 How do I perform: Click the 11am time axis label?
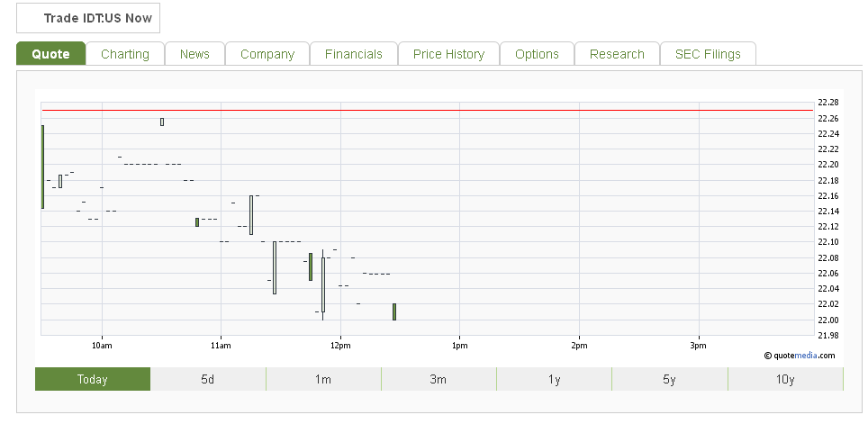point(221,346)
